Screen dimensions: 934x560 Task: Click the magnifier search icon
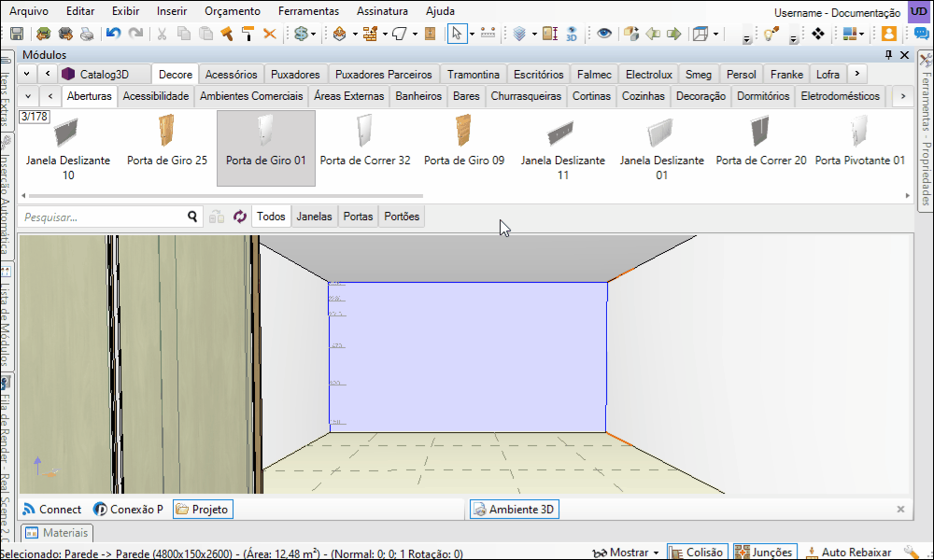(x=191, y=217)
